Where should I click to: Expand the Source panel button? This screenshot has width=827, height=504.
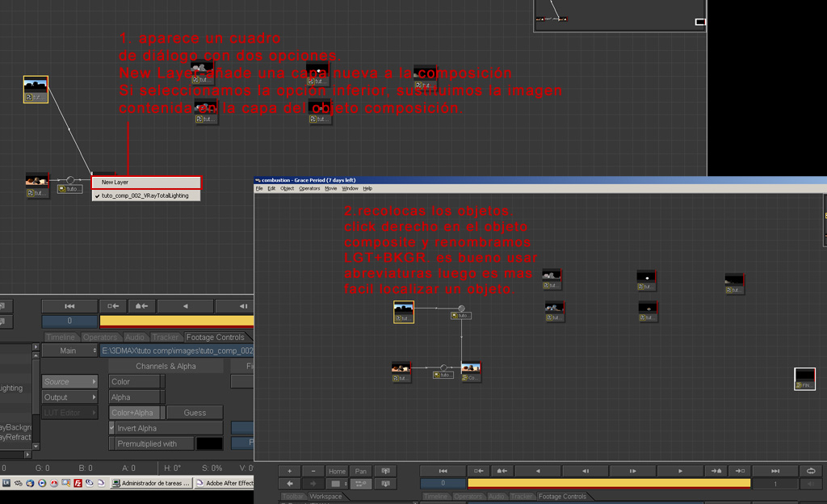point(70,382)
